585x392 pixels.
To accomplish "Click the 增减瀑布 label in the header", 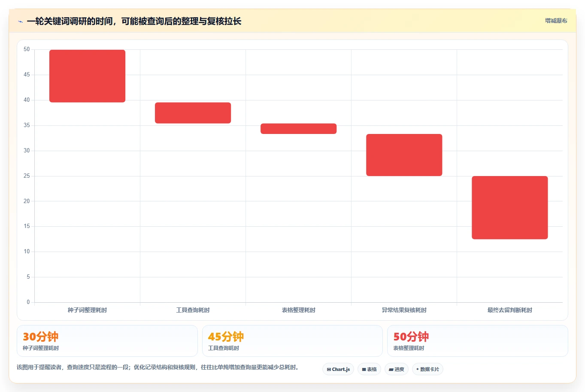I will pyautogui.click(x=556, y=21).
